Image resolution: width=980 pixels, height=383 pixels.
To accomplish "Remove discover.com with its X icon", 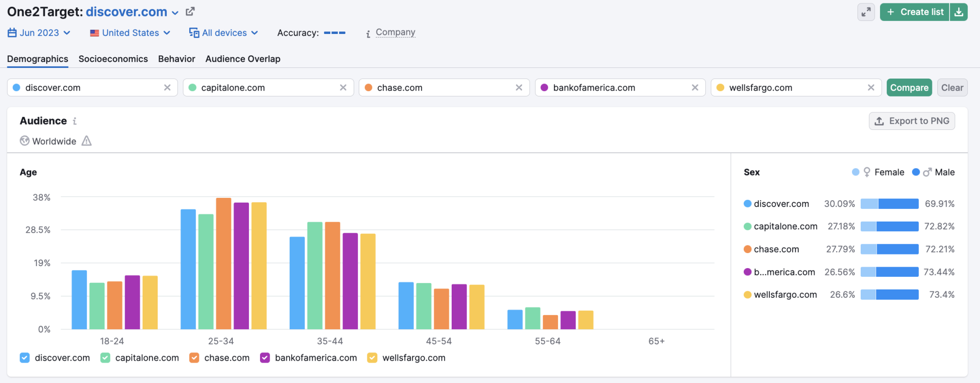I will [x=167, y=88].
